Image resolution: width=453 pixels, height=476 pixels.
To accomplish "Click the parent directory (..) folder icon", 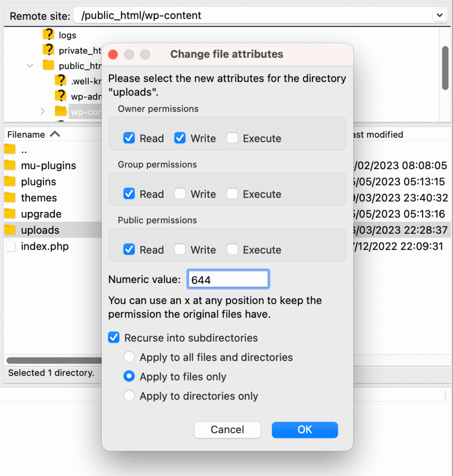I will pyautogui.click(x=10, y=149).
